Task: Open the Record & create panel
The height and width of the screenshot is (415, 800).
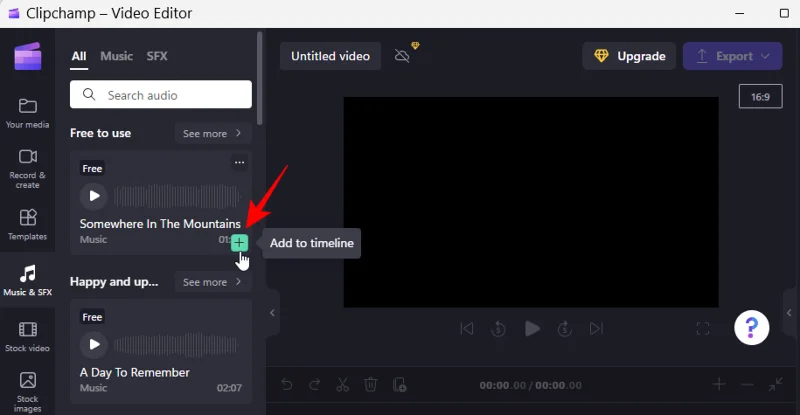Action: (x=28, y=169)
